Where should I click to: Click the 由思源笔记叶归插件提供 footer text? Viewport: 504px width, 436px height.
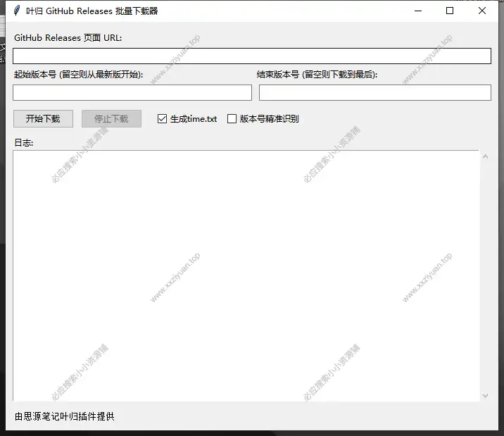coord(64,416)
